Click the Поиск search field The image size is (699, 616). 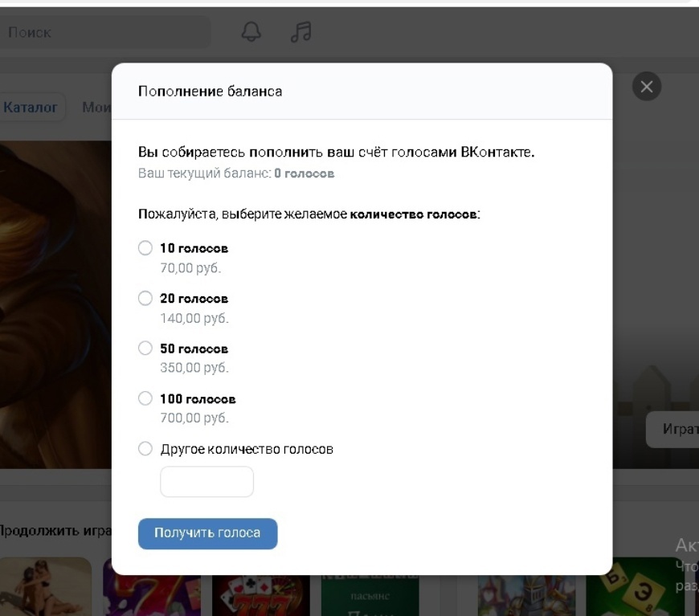point(104,32)
